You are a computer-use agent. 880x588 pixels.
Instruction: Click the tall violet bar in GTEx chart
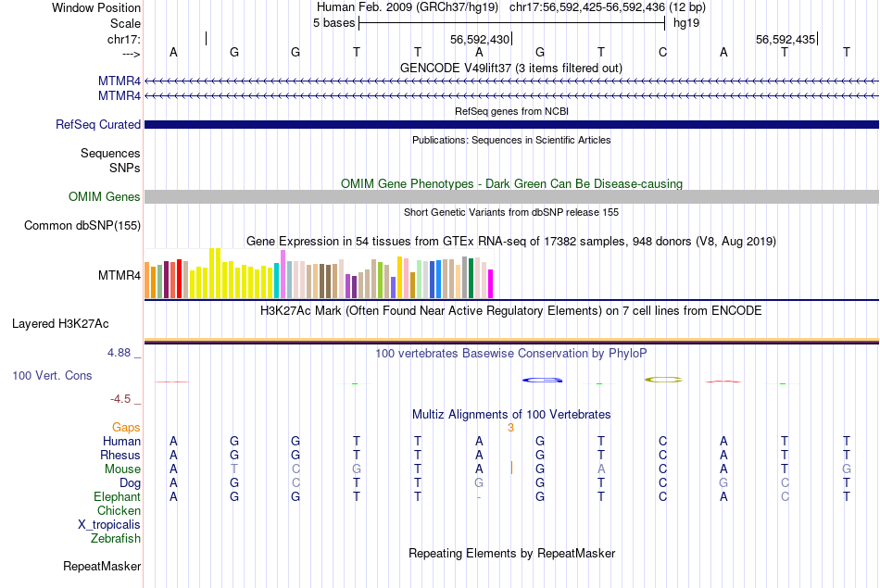[283, 274]
